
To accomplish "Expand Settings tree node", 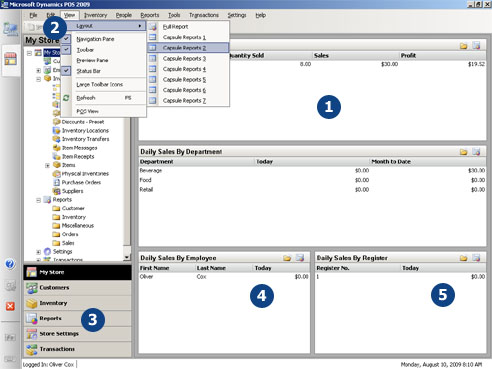I will (x=38, y=252).
